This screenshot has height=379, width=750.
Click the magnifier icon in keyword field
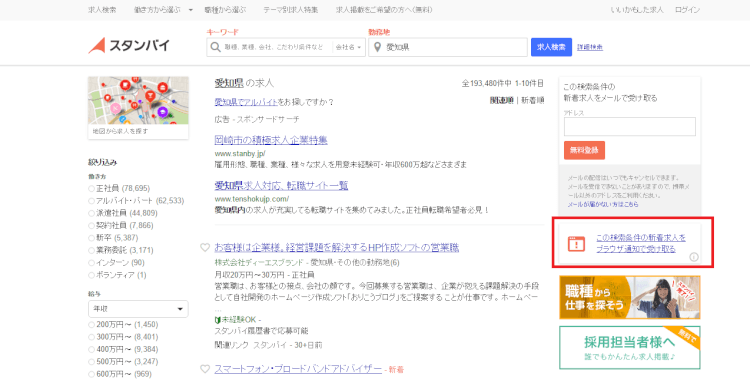(x=216, y=47)
